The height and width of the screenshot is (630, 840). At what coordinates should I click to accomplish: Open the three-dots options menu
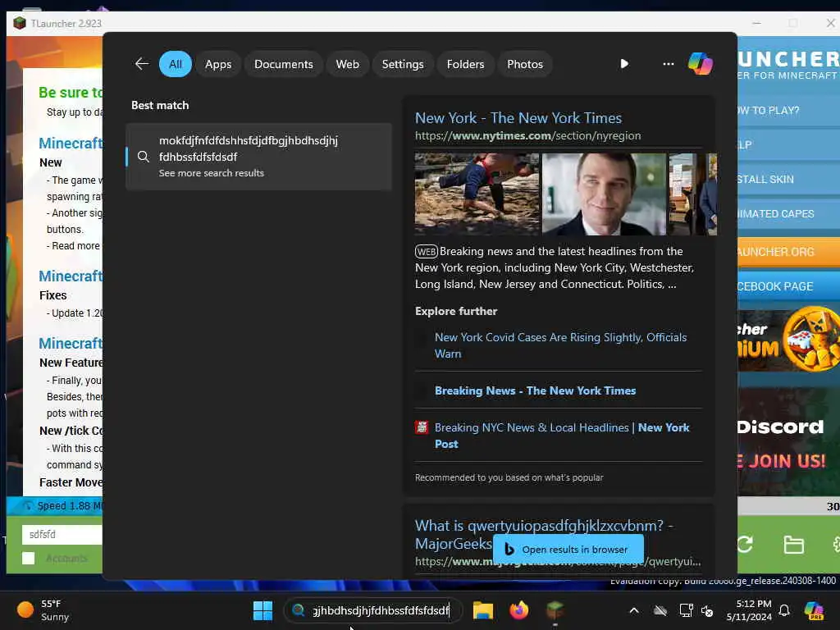[x=668, y=64]
